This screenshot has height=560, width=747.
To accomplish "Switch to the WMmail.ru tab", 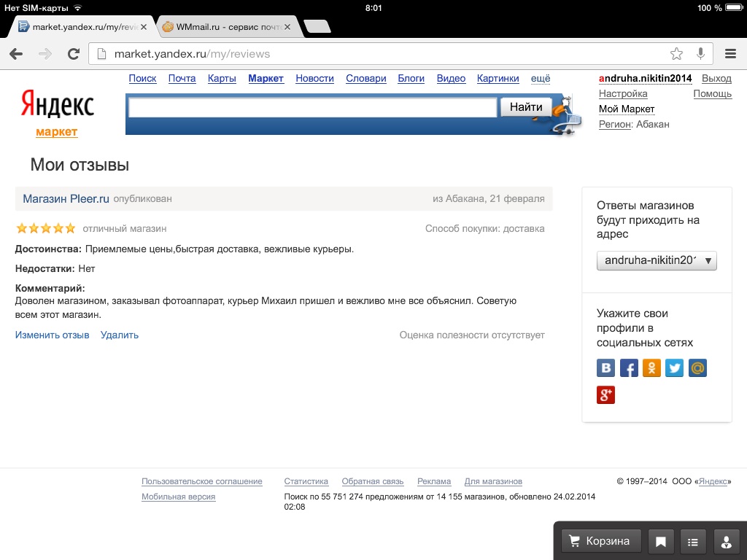I will click(230, 27).
